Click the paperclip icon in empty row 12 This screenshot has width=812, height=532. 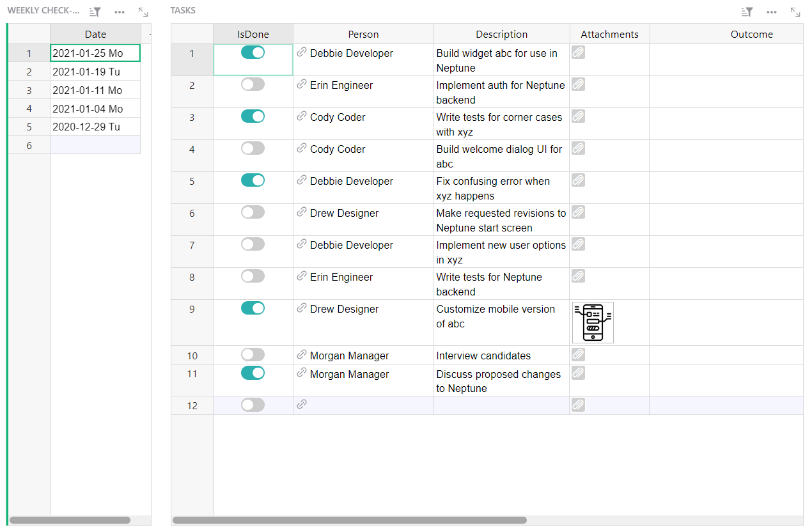(578, 404)
